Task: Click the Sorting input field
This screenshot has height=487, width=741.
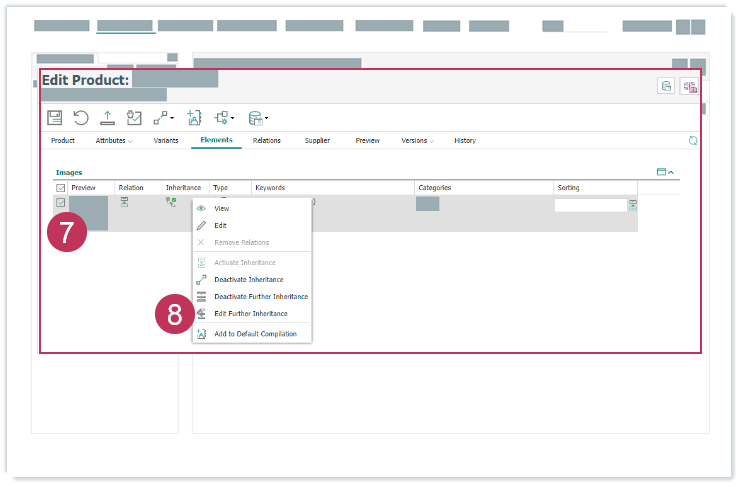Action: click(x=590, y=205)
